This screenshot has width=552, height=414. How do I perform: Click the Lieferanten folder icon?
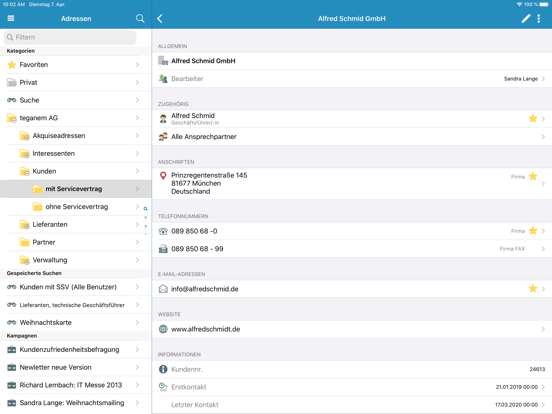[x=25, y=224]
